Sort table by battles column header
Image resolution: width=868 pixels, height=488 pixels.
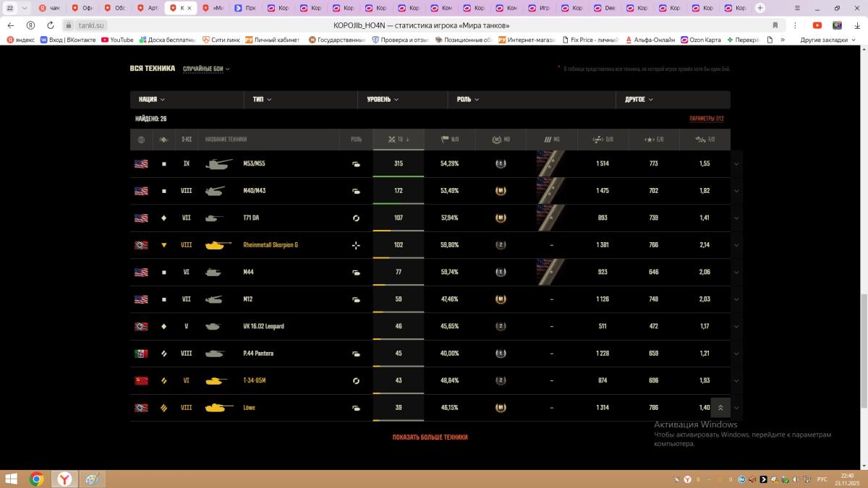pos(399,140)
